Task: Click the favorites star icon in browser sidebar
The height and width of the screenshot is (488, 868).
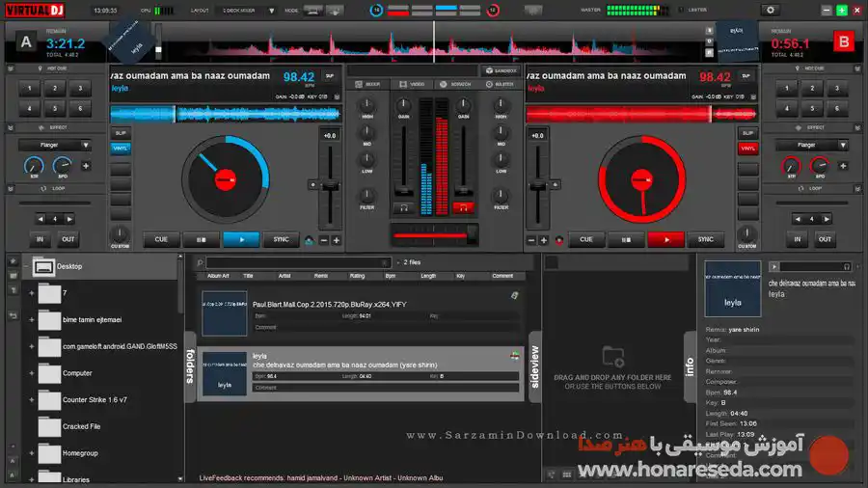Action: 14,261
